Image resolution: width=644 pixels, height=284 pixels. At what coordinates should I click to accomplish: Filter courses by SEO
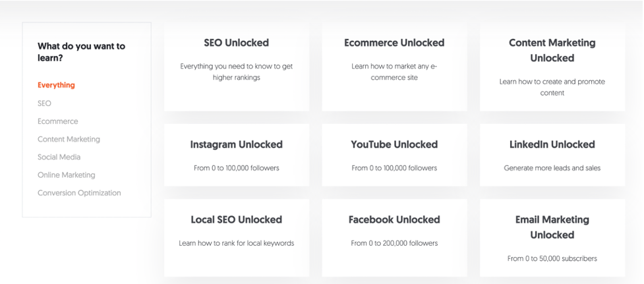point(44,103)
